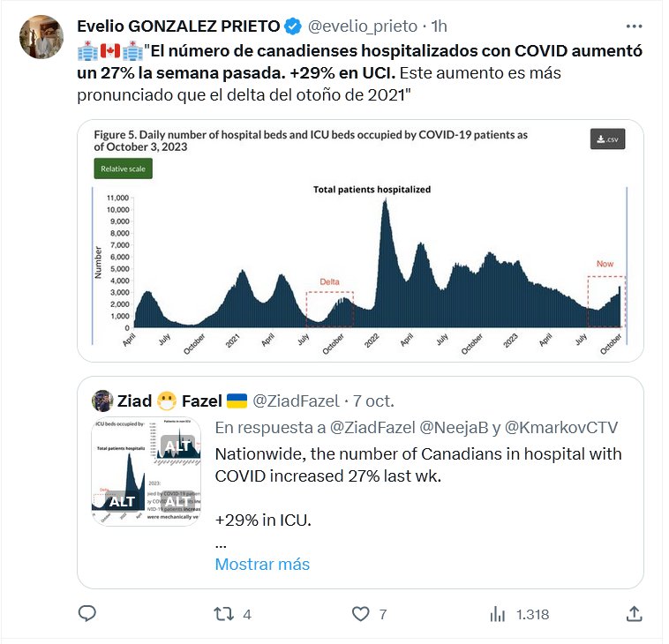This screenshot has width=669, height=644.
Task: Open the hospitalization chart image
Action: 359,240
